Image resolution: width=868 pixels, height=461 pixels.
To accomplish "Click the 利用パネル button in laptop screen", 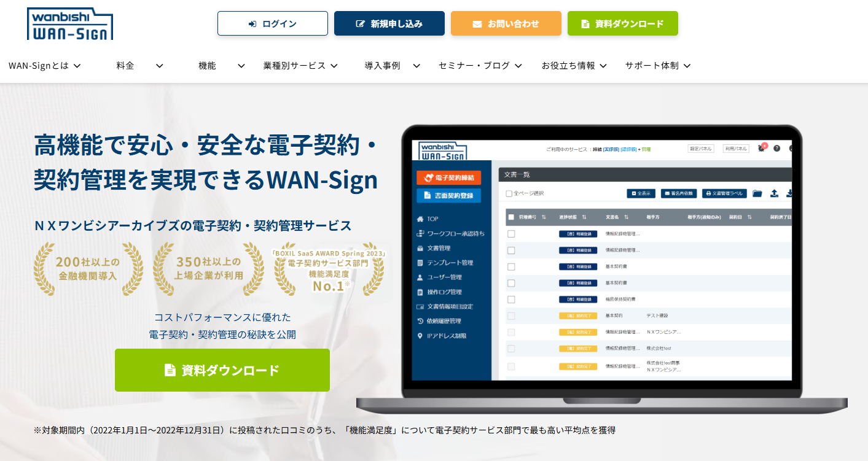I will coord(735,149).
